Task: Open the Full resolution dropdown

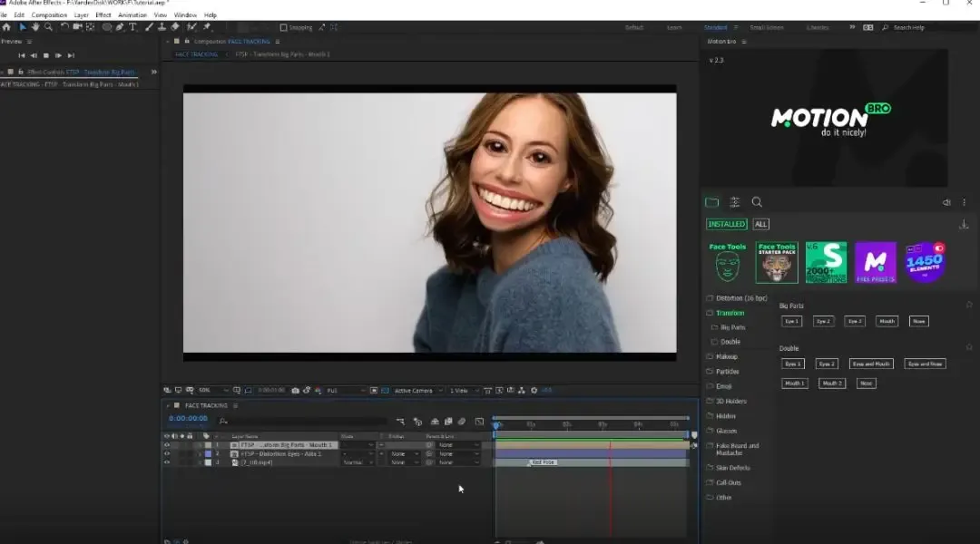Action: (x=346, y=391)
